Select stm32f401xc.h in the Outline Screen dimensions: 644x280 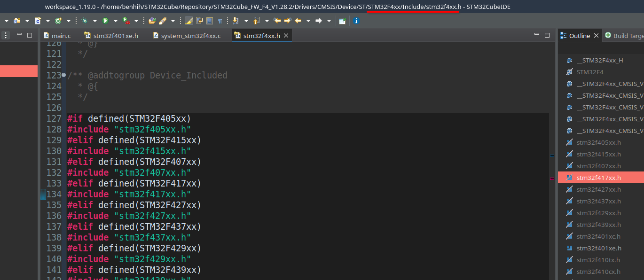coord(601,236)
